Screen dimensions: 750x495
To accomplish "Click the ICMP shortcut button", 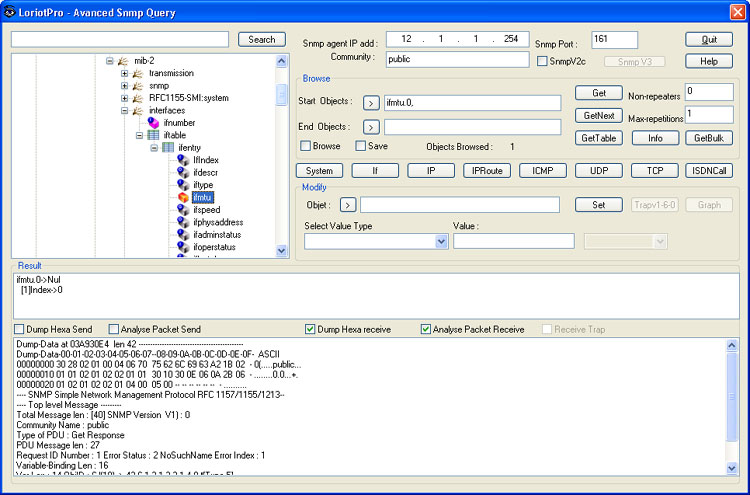I will (x=543, y=171).
